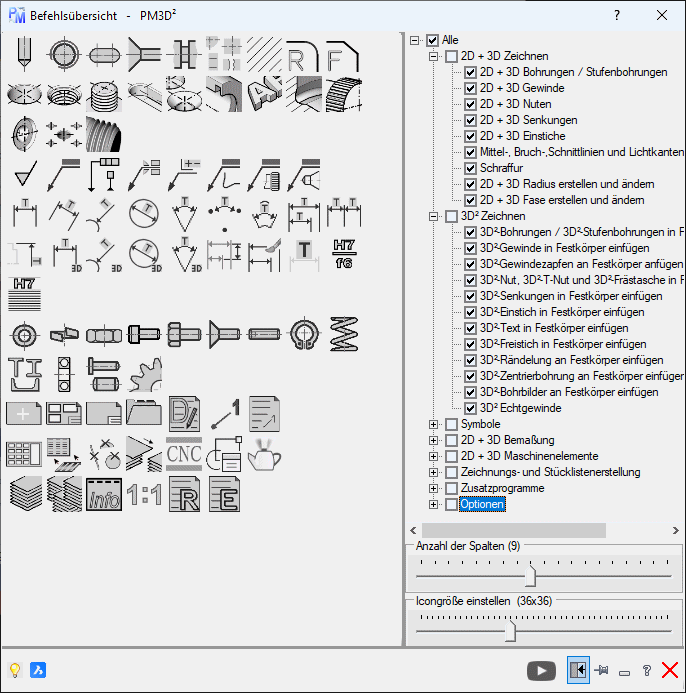This screenshot has height=693, width=686.
Task: Uncheck the 'Alle' root checkbox
Action: click(x=432, y=40)
